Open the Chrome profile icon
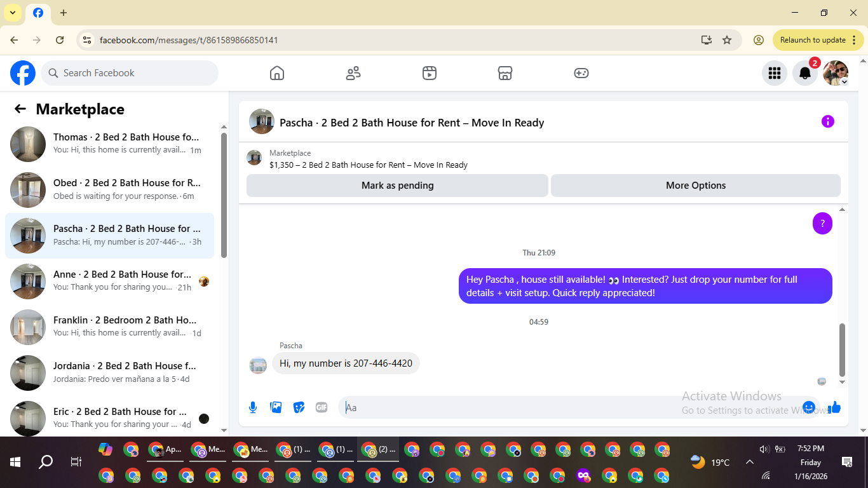The height and width of the screenshot is (488, 868). click(758, 40)
